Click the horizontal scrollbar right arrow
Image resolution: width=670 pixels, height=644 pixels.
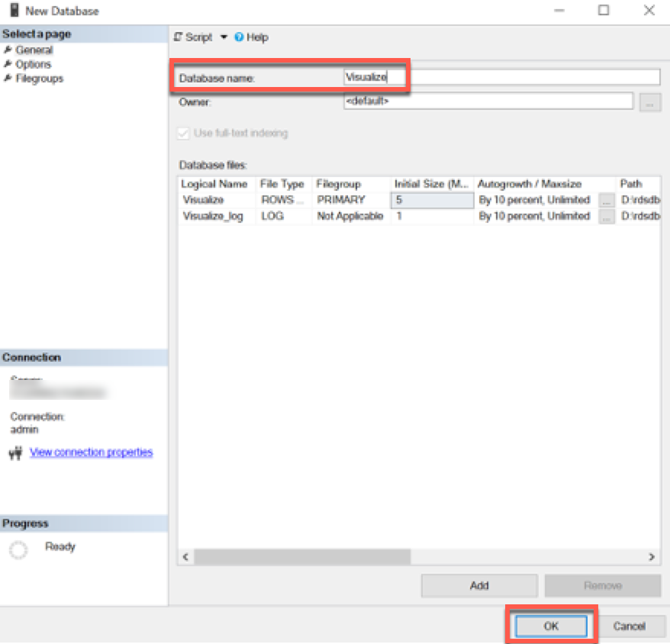652,557
